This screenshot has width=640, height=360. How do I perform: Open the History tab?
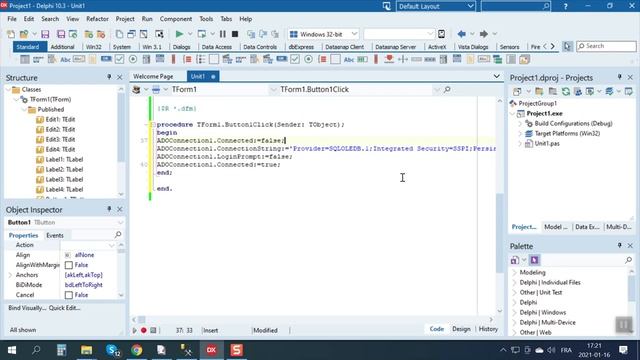[x=488, y=329]
